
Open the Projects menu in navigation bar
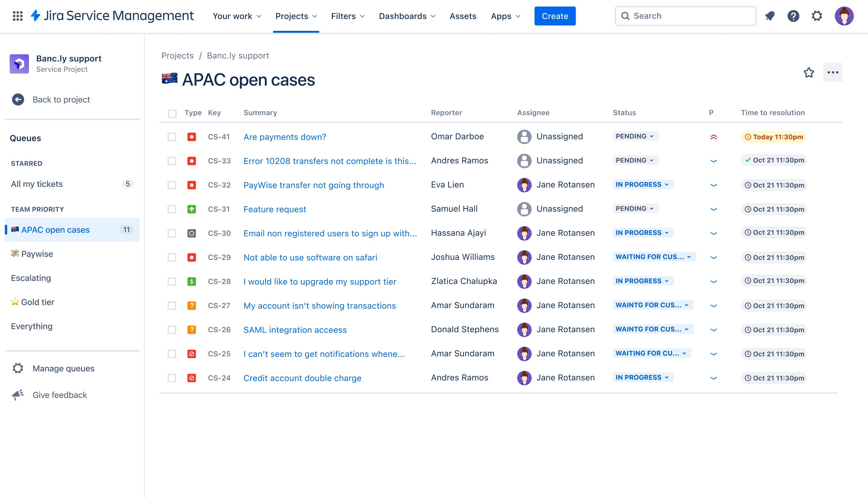296,16
